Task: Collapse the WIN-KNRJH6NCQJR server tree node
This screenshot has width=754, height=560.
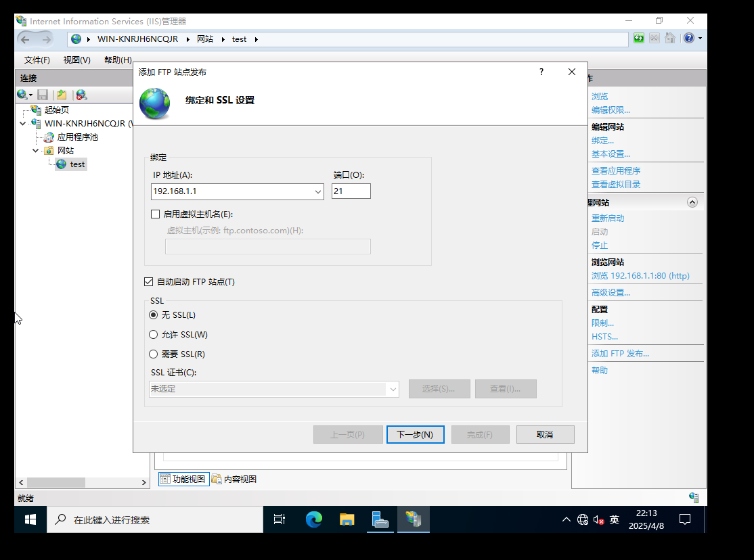Action: click(x=22, y=124)
